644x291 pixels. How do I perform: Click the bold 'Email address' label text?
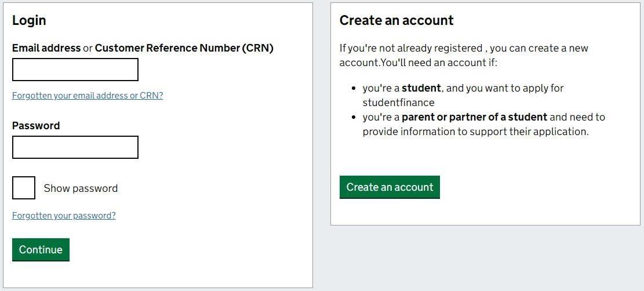pos(46,48)
